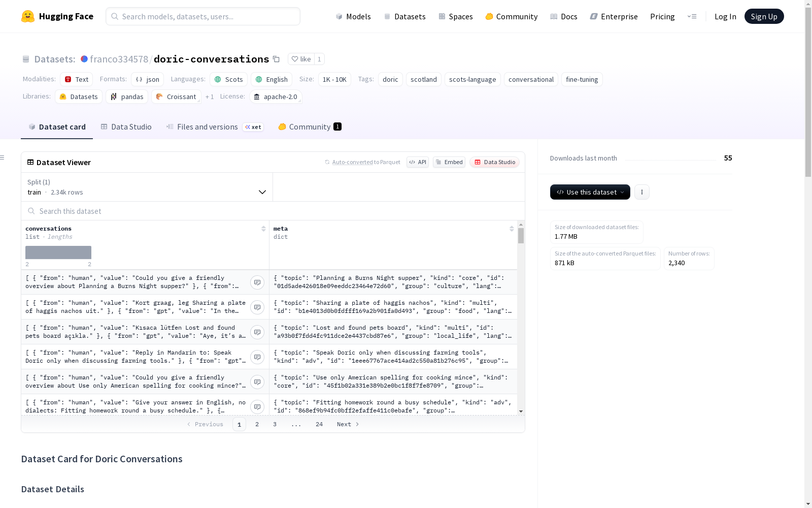Open conversation view for haggis nachos row

click(x=257, y=307)
